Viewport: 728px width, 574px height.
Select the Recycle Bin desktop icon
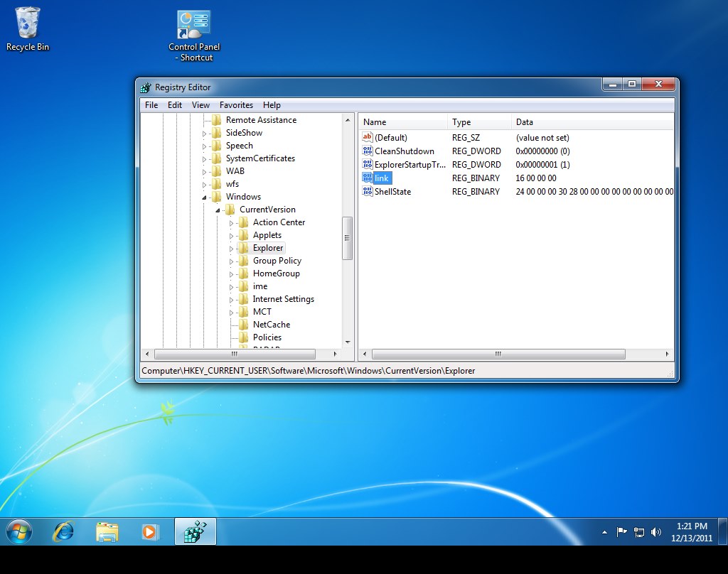coord(28,28)
